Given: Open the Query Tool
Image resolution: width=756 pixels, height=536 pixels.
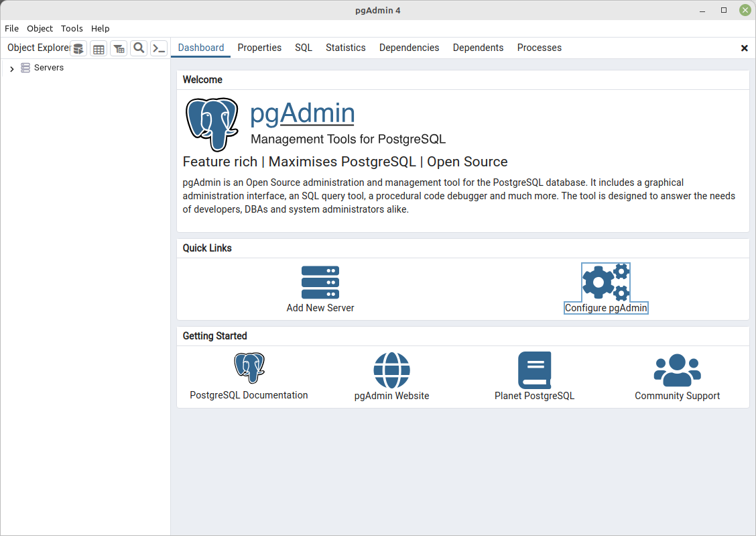Looking at the screenshot, I should (78, 48).
